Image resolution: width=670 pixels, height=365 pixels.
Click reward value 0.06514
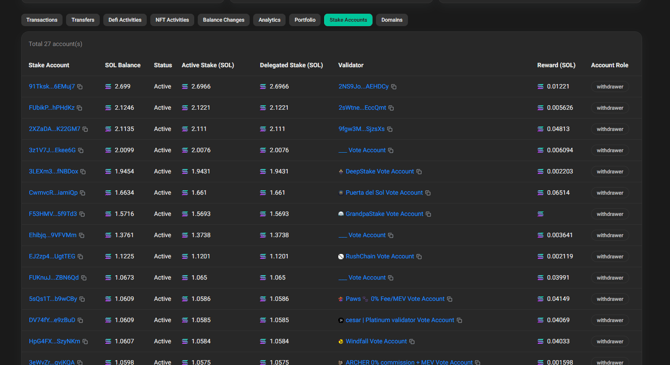[558, 192]
